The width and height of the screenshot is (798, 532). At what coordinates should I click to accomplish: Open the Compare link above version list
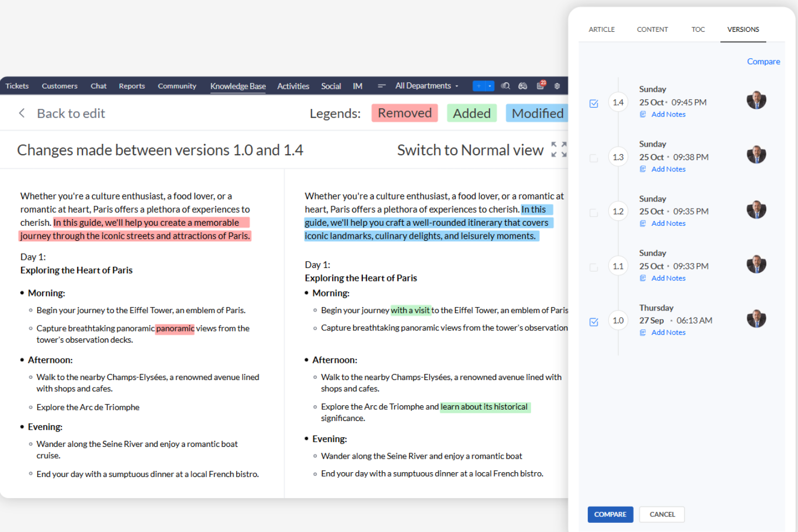click(763, 61)
